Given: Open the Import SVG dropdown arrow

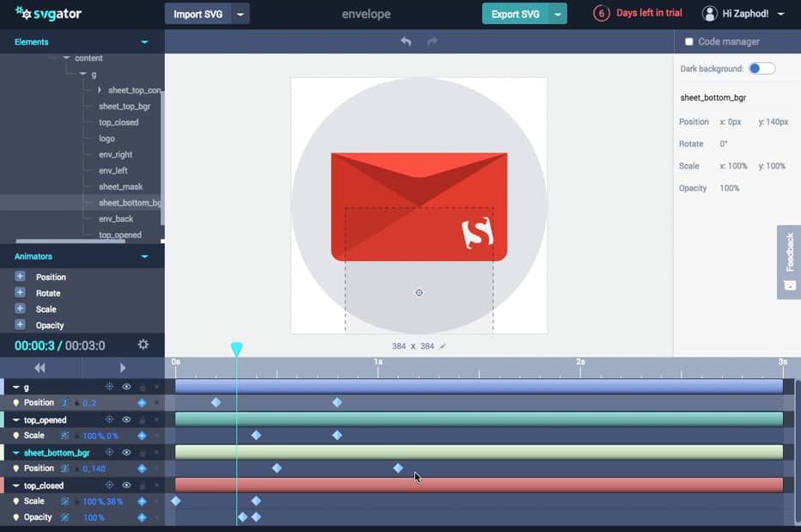Looking at the screenshot, I should 240,15.
